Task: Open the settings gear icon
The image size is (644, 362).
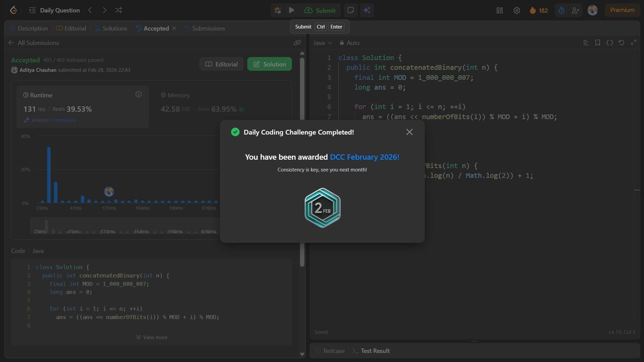Action: [x=517, y=10]
